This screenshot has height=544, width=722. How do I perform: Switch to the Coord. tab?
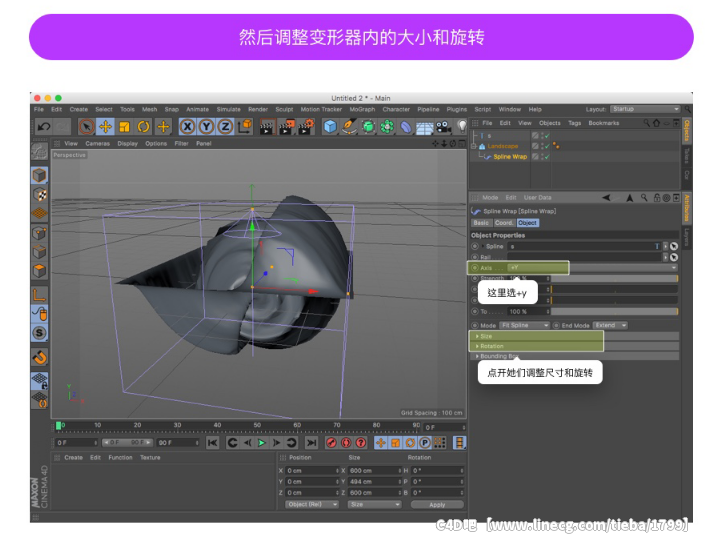[504, 223]
